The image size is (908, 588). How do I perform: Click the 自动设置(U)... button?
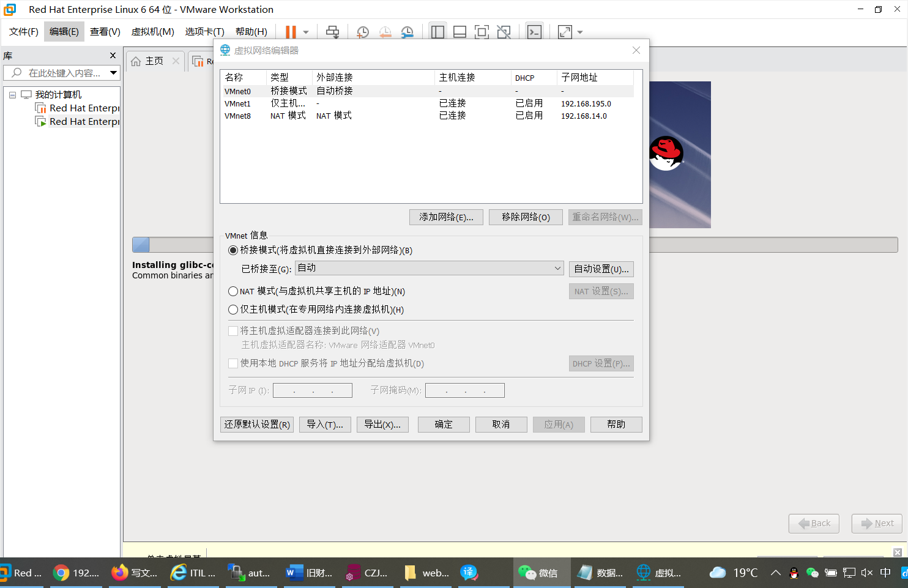pyautogui.click(x=601, y=269)
